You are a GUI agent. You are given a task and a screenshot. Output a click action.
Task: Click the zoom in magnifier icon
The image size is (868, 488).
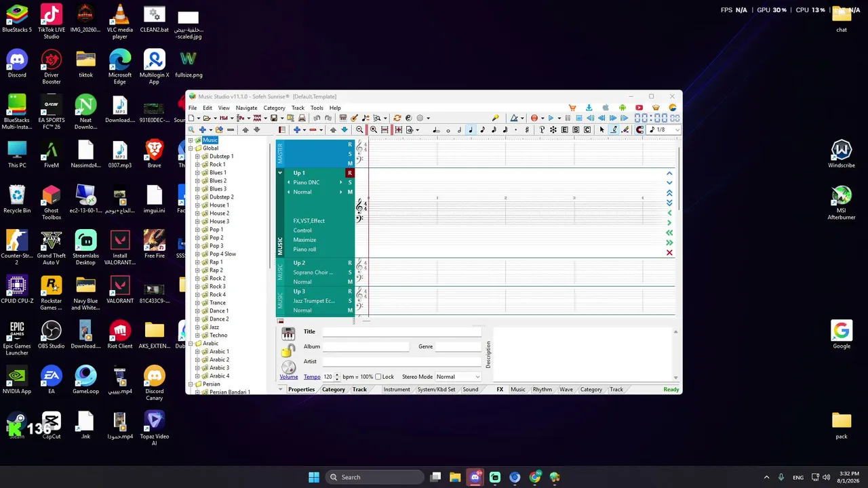pos(374,129)
